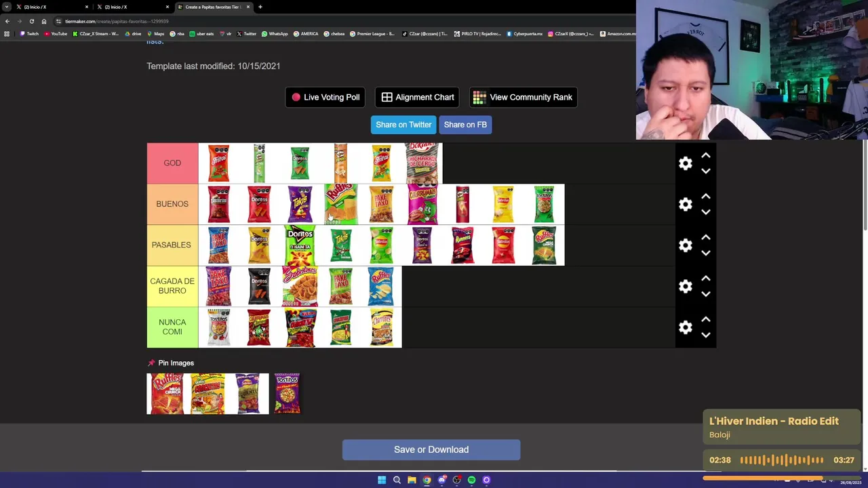Move the PASABLES tier row up
Screen dimensions: 868x488
coord(706,238)
